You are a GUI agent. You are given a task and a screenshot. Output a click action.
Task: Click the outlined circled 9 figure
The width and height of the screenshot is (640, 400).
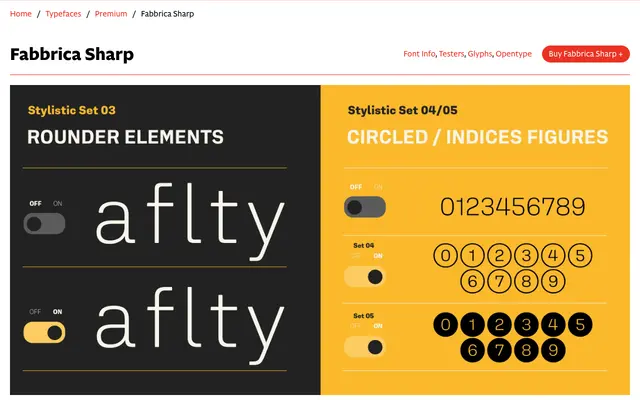[553, 281]
